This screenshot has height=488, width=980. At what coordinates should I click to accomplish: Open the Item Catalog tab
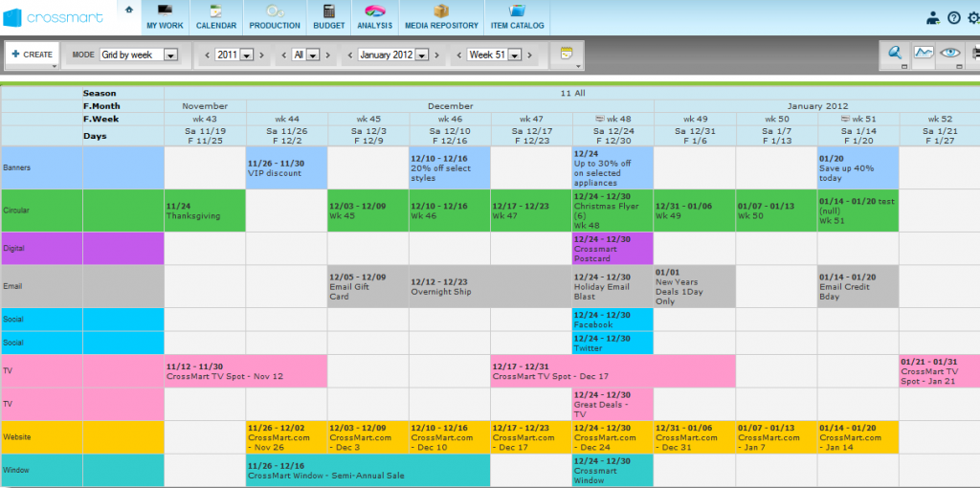click(518, 17)
